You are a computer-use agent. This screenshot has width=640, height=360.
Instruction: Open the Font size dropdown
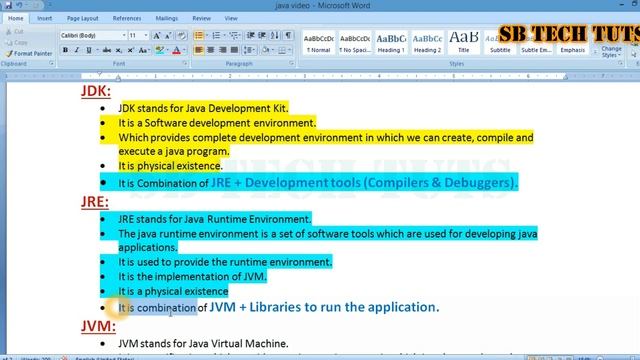pos(146,36)
